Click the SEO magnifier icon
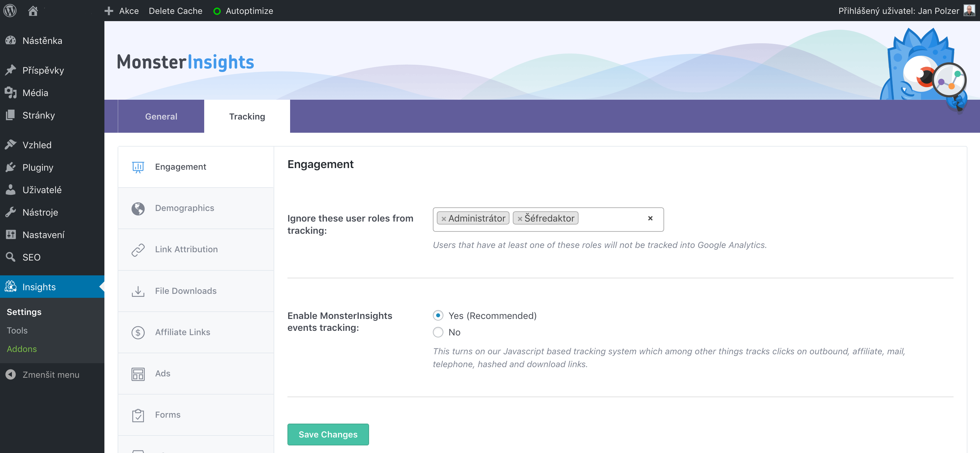Viewport: 980px width, 453px height. [11, 257]
